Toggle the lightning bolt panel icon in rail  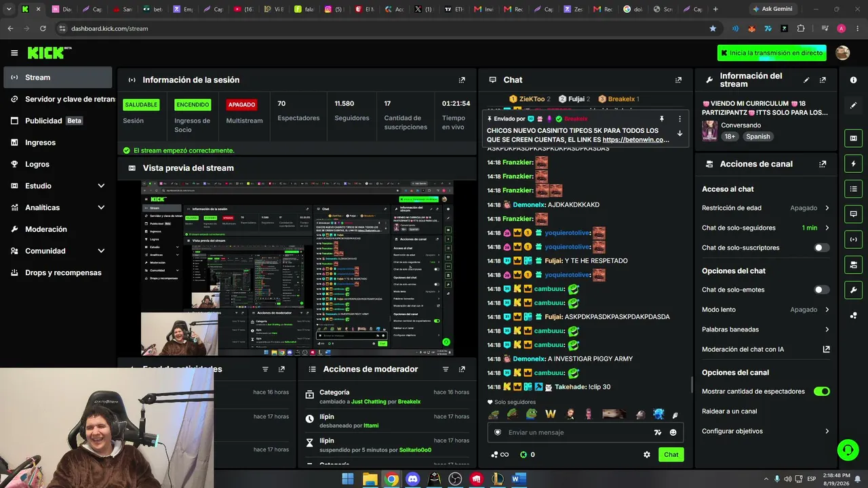pyautogui.click(x=853, y=163)
